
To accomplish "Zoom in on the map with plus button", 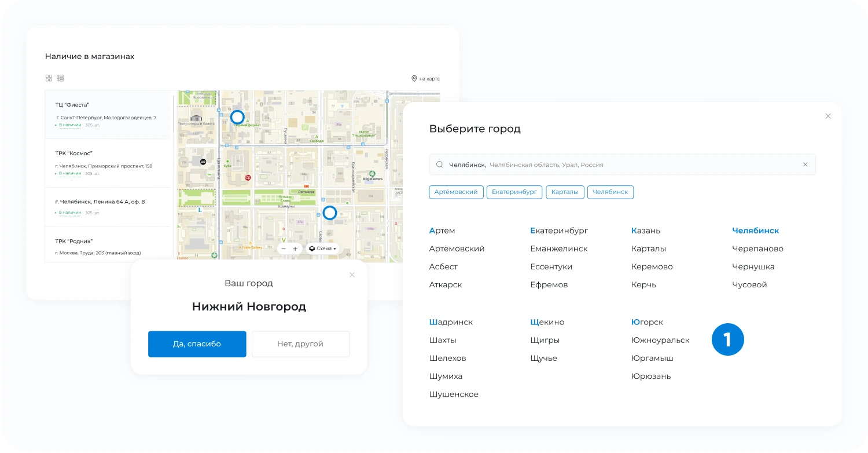I will (x=295, y=248).
